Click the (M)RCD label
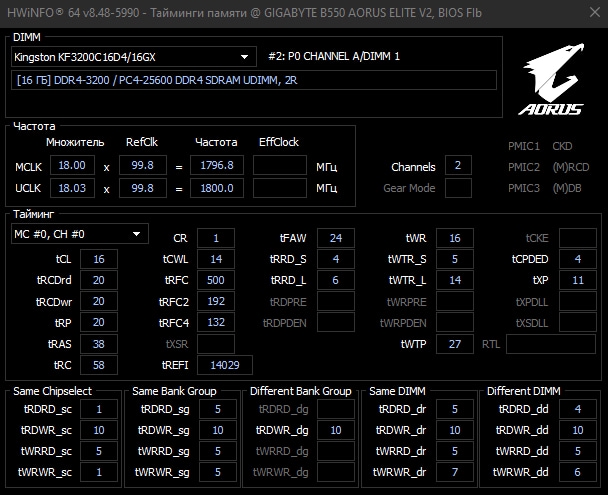Viewport: 608px width, 495px height. point(571,167)
